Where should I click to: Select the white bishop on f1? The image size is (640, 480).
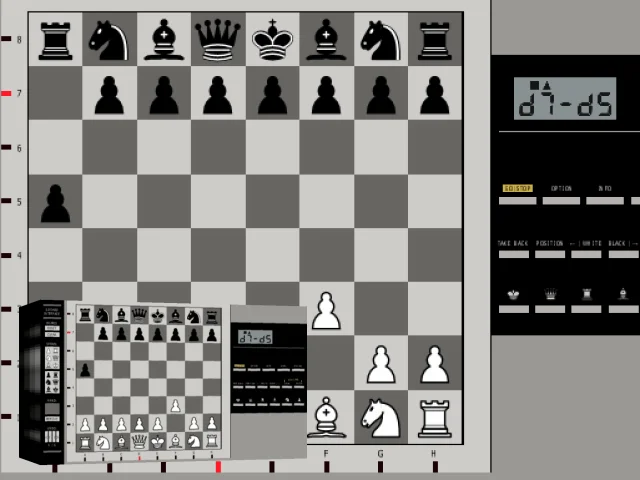pos(326,417)
